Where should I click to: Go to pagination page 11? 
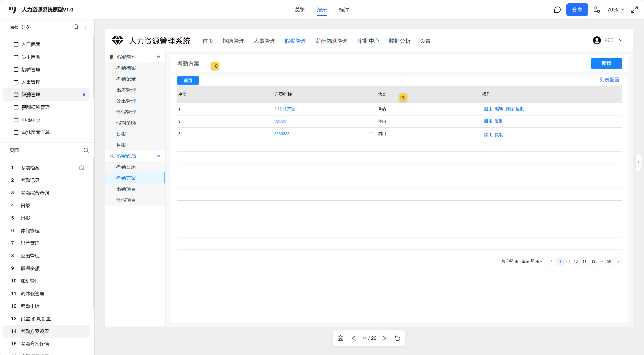pyautogui.click(x=584, y=261)
